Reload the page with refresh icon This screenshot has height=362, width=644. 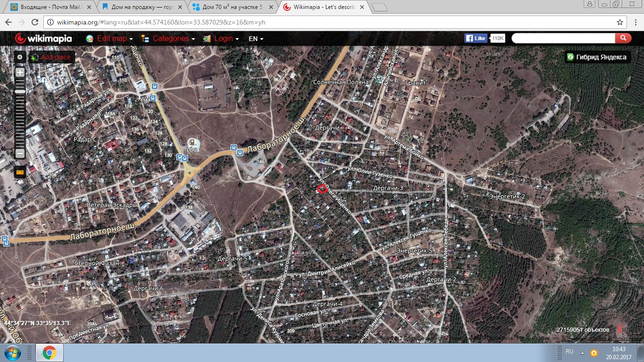[34, 22]
